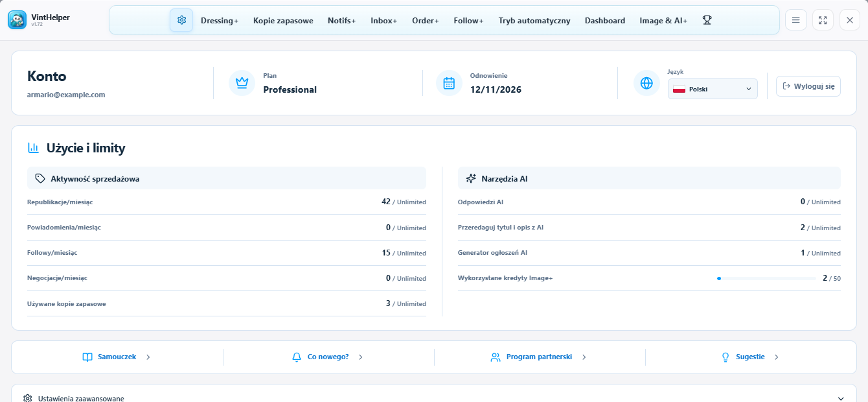Go to the Notifs+ tab
The width and height of the screenshot is (868, 402).
pos(341,20)
